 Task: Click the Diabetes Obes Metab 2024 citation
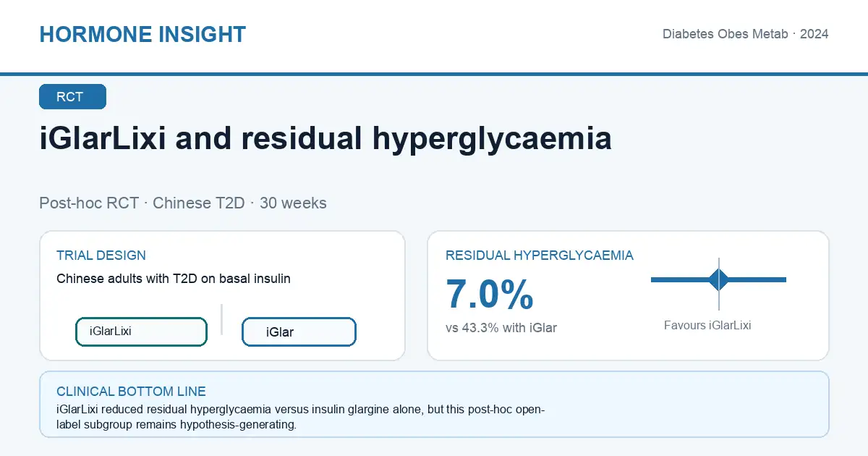click(x=746, y=34)
